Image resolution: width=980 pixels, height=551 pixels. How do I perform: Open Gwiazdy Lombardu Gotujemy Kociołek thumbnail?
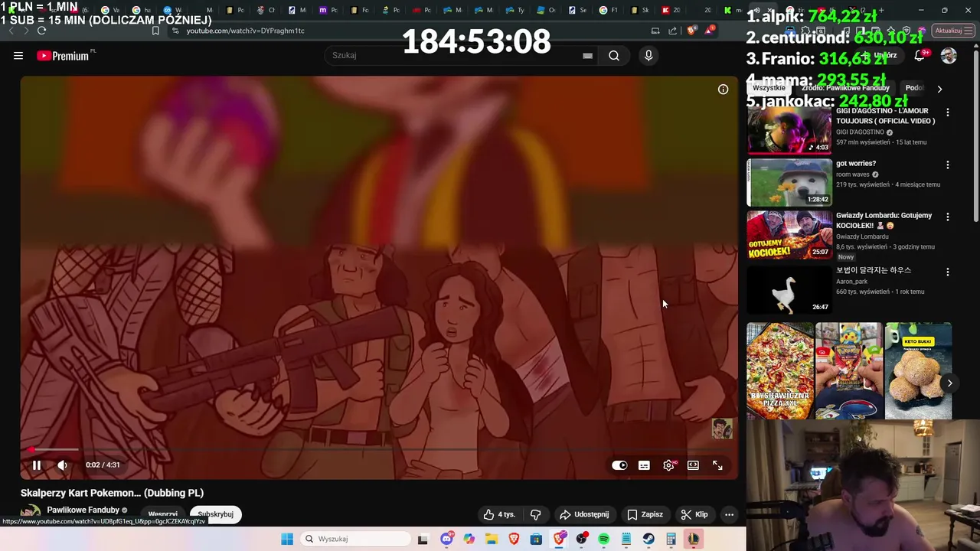point(789,235)
